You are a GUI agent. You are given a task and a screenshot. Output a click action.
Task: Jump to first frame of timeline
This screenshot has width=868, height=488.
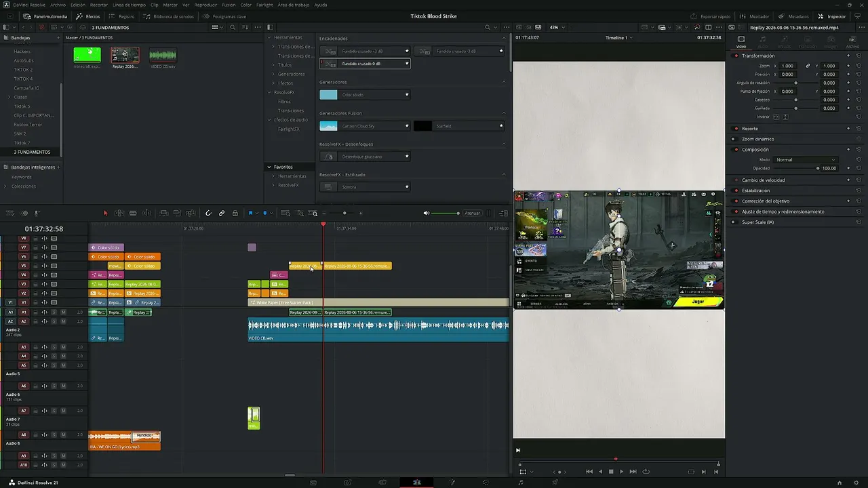[x=589, y=472]
